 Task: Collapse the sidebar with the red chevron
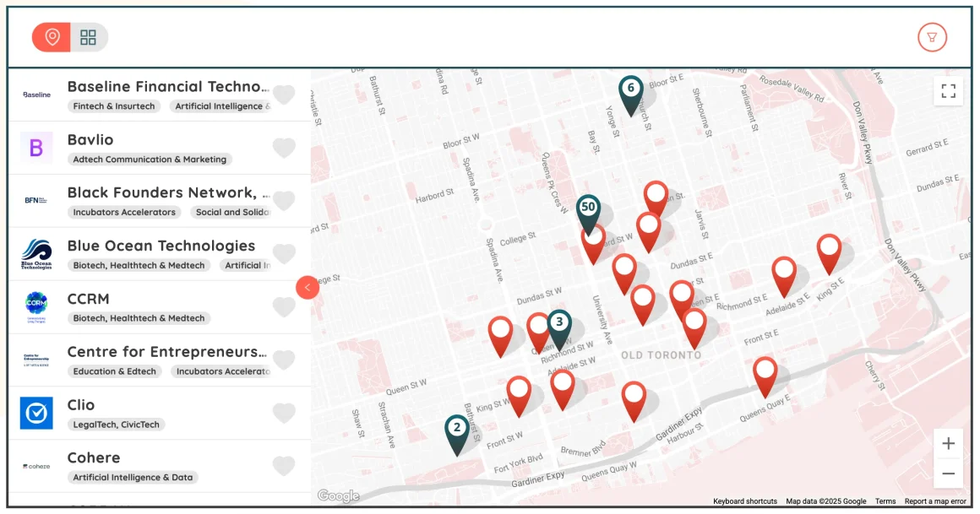[308, 287]
